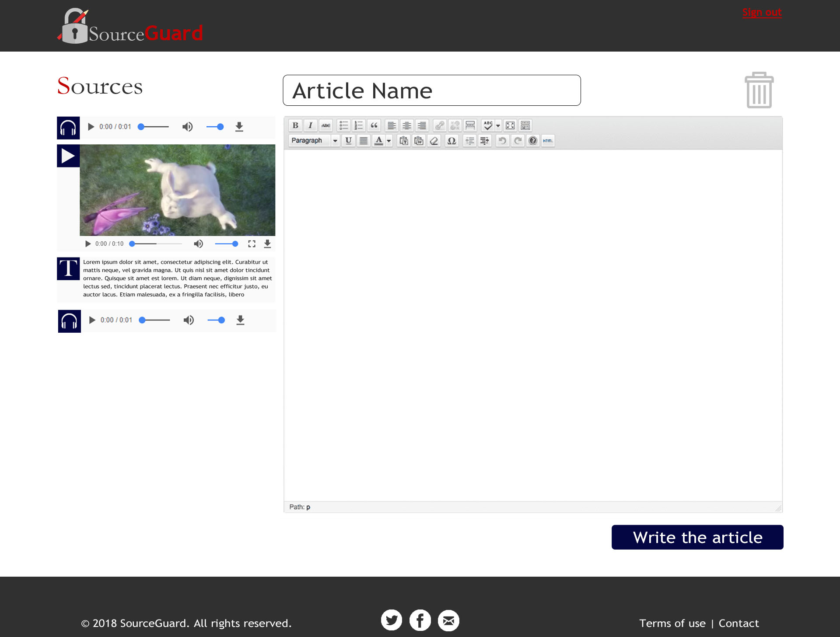Open the spellchecker language dropdown
Screen dimensions: 840x637
497,125
